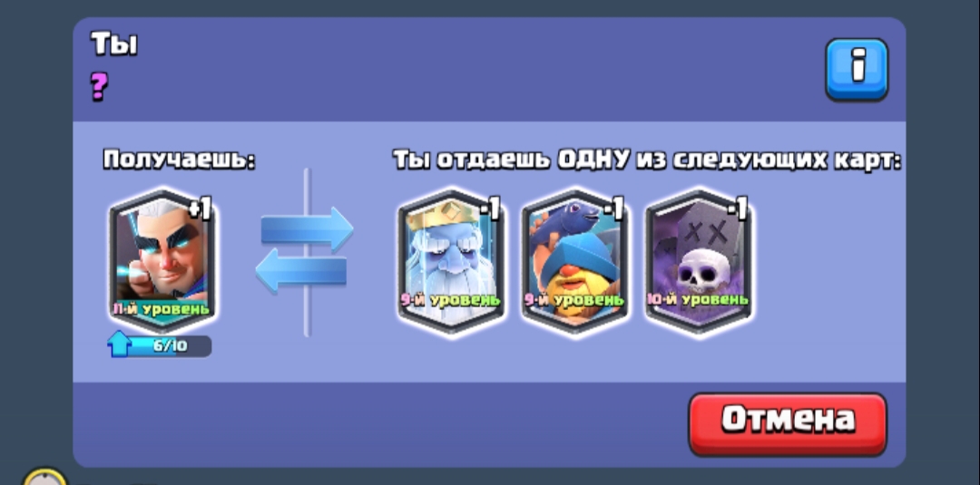This screenshot has height=485, width=980.
Task: Click the right-pointing trade arrow
Action: click(x=307, y=228)
